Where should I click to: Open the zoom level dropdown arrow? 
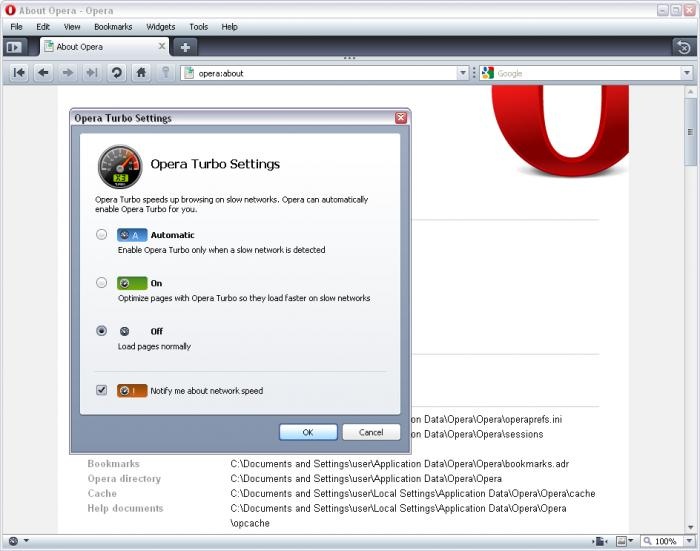pyautogui.click(x=689, y=541)
